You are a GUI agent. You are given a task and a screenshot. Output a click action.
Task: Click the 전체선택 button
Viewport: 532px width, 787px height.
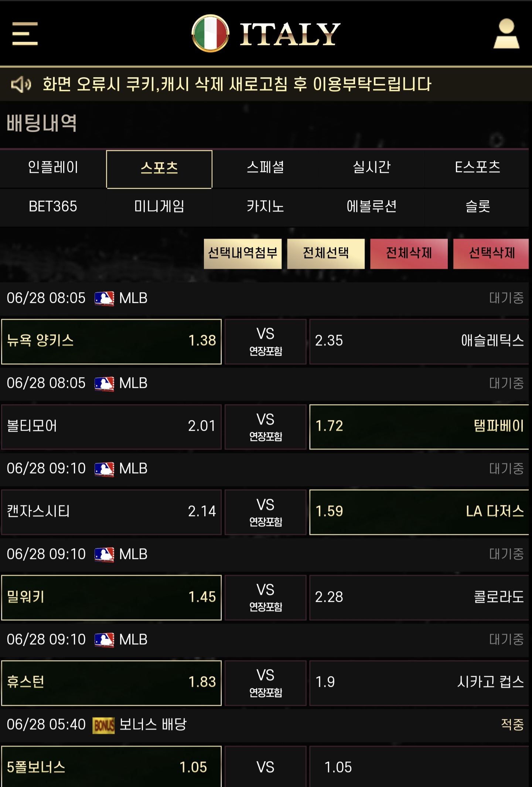click(326, 253)
